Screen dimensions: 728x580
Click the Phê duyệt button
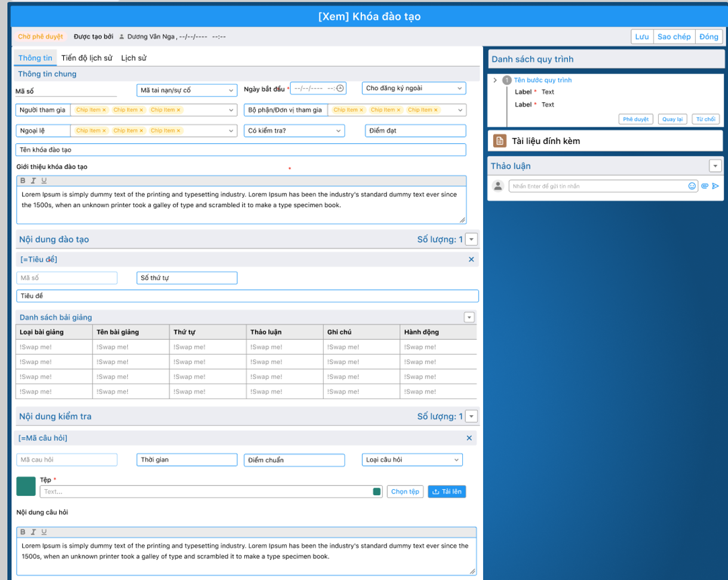635,119
